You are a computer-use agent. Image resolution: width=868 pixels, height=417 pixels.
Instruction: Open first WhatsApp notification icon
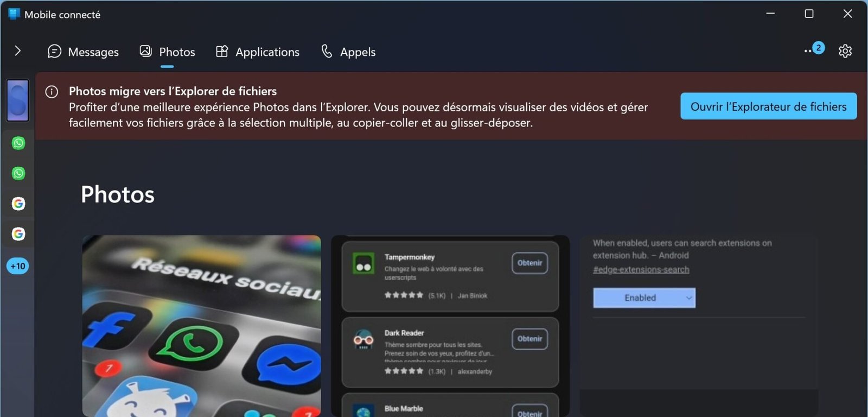18,143
